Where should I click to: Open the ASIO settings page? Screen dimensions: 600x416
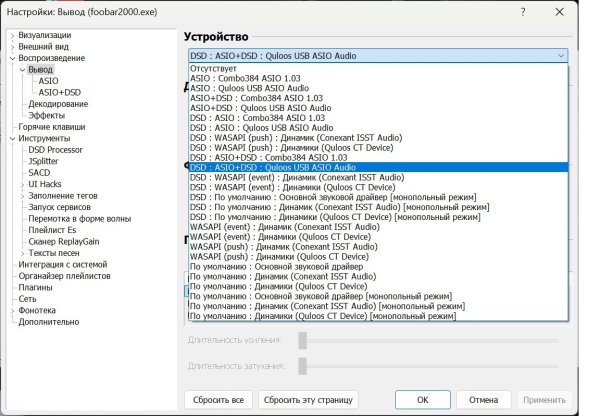pos(49,81)
